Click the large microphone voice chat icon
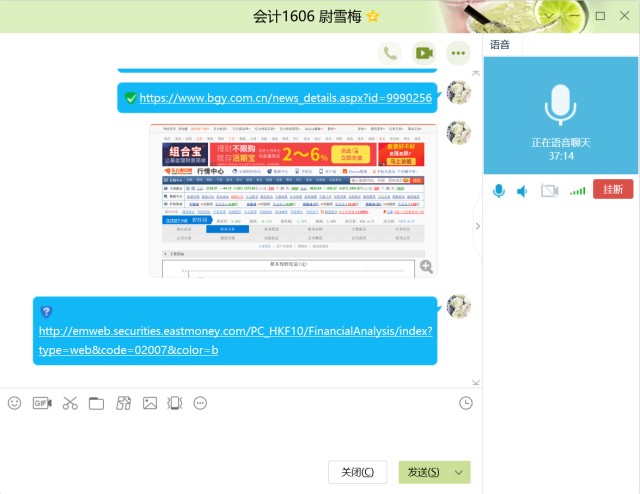This screenshot has height=494, width=640. [560, 105]
